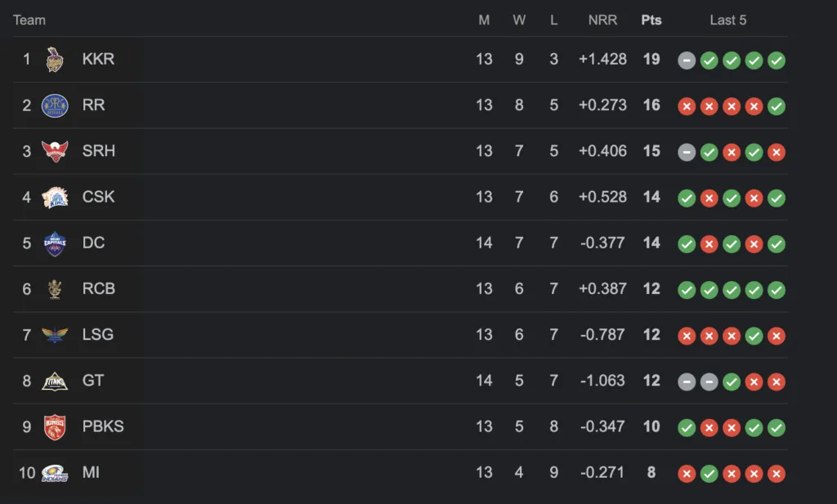837x504 pixels.
Task: Open the KKR team name link
Action: [98, 59]
